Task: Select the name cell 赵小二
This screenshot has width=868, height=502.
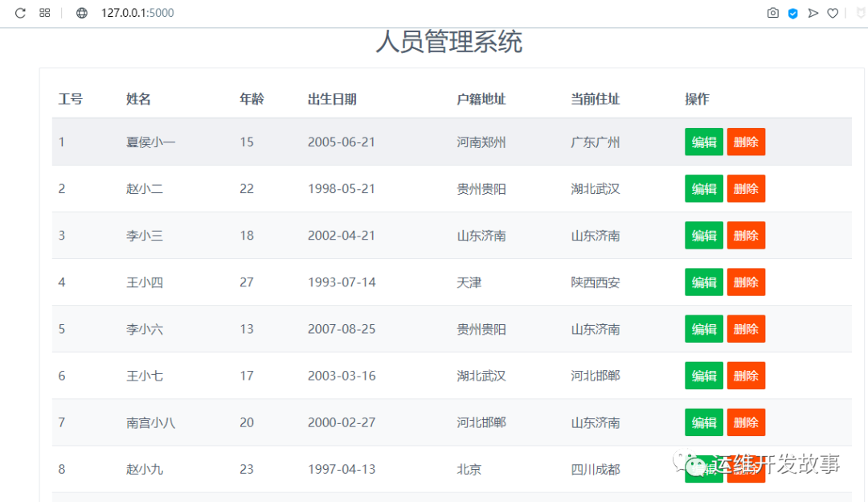Action: tap(145, 188)
